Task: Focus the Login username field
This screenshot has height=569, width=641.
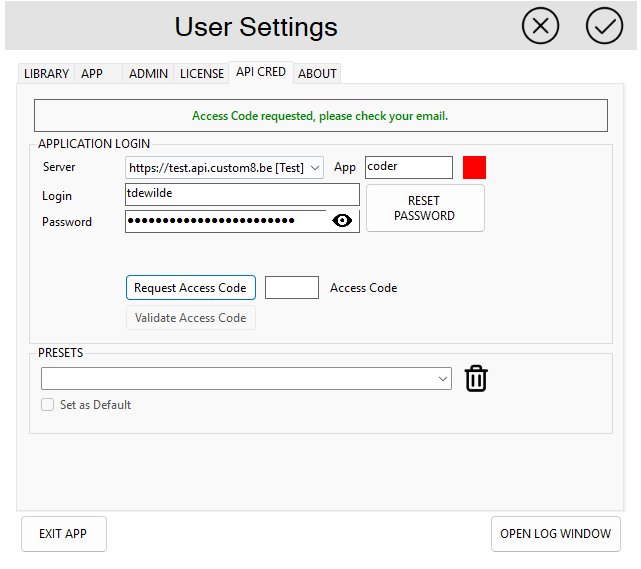Action: coord(241,194)
